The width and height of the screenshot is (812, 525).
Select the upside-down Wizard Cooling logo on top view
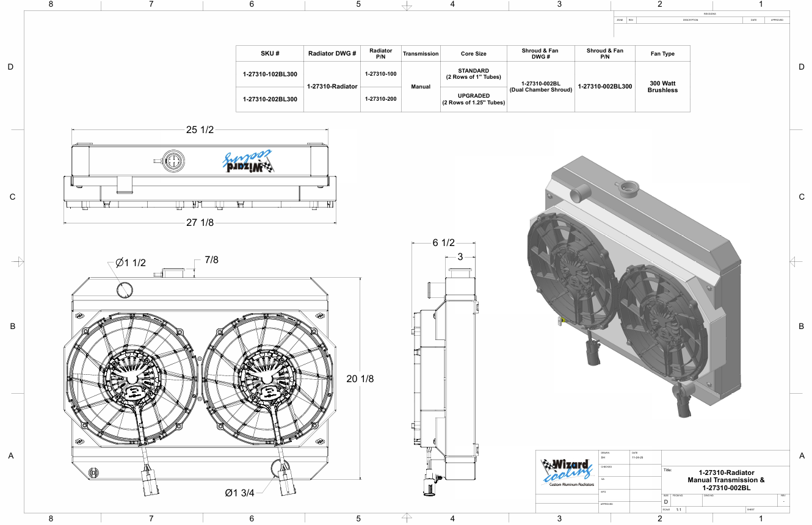coord(247,162)
